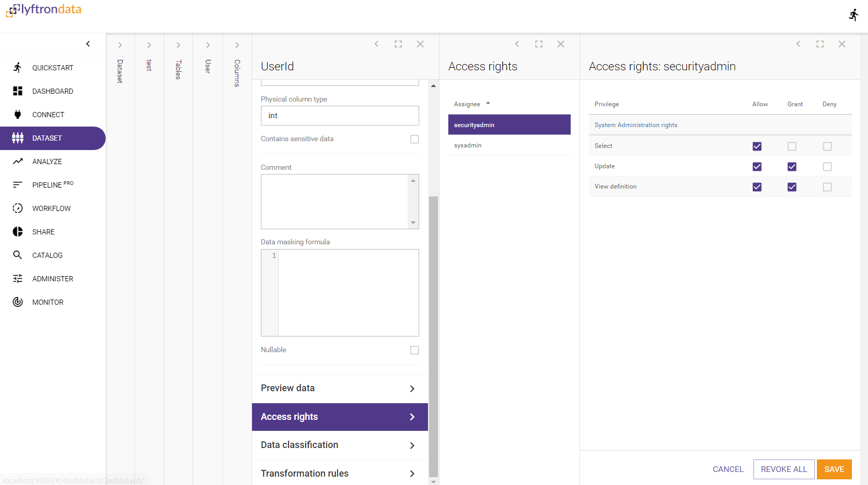The width and height of the screenshot is (868, 485).
Task: Open the ANALYZE menu item
Action: pyautogui.click(x=53, y=161)
